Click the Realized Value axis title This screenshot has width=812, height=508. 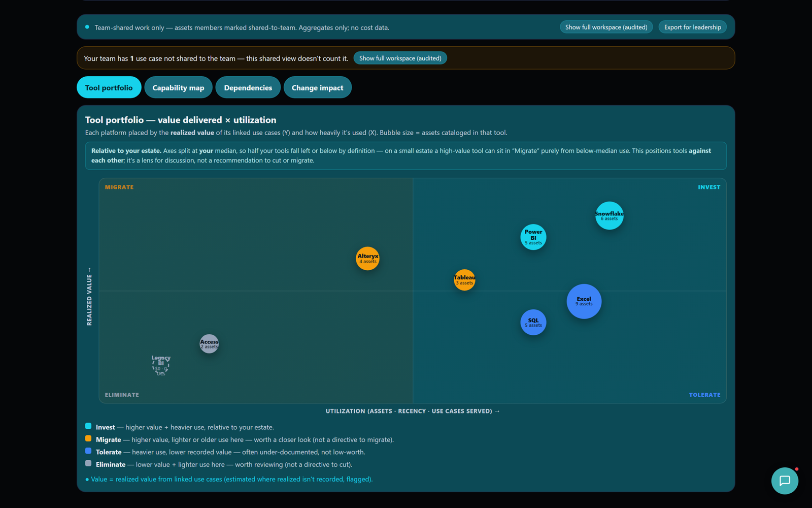click(x=89, y=296)
